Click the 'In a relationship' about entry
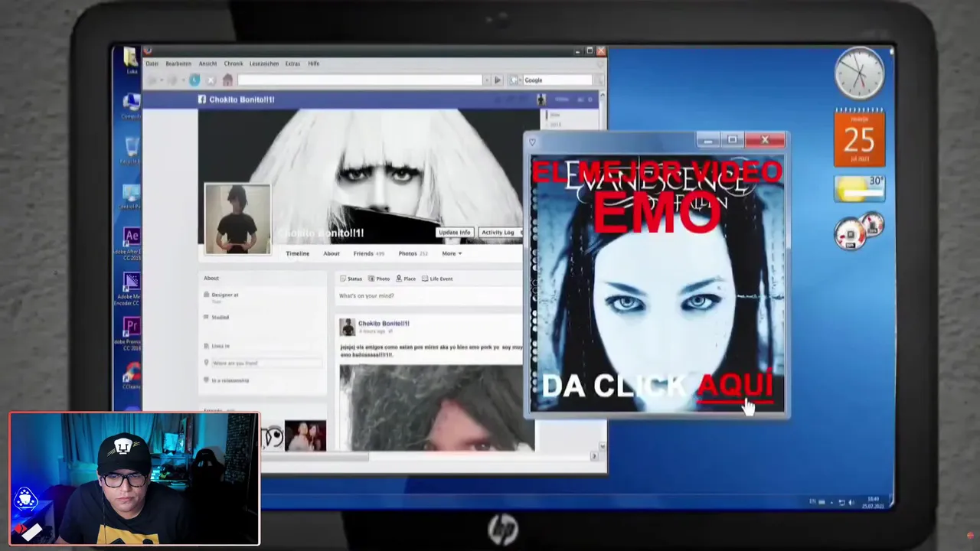Image resolution: width=980 pixels, height=551 pixels. tap(230, 380)
